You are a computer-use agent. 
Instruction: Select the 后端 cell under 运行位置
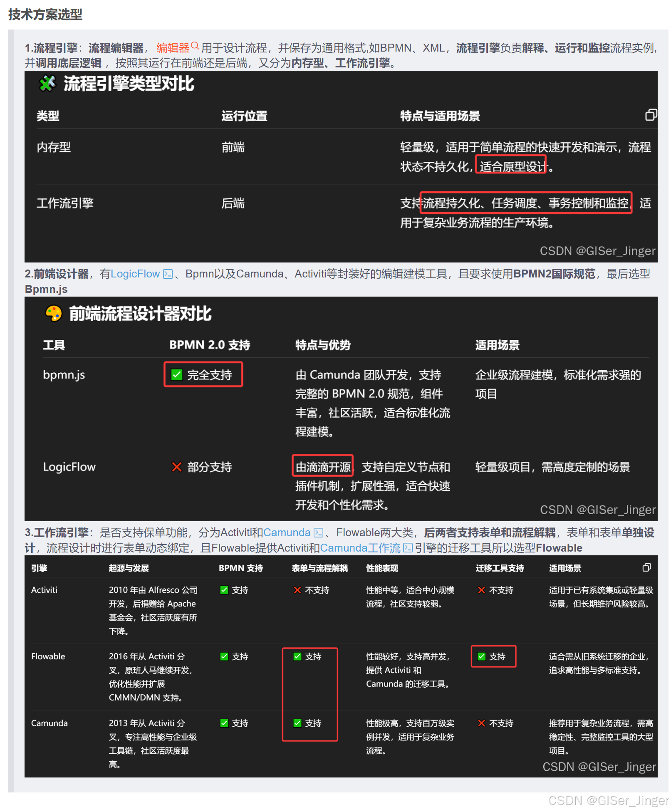(x=233, y=203)
